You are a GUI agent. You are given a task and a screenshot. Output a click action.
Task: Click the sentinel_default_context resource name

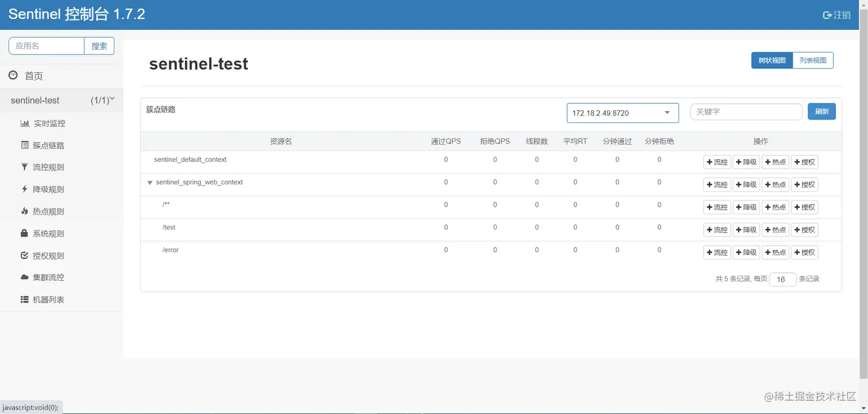tap(190, 160)
